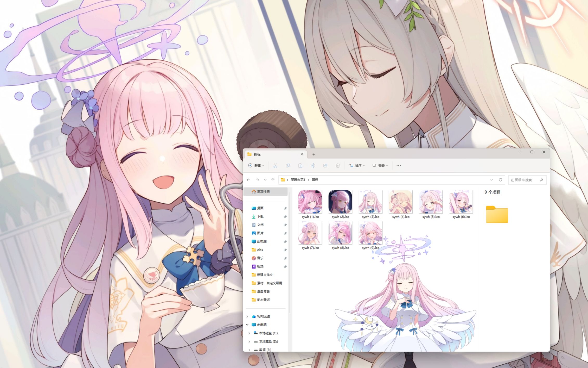Select file sywh (1).ico
Image resolution: width=588 pixels, height=368 pixels.
click(x=310, y=204)
